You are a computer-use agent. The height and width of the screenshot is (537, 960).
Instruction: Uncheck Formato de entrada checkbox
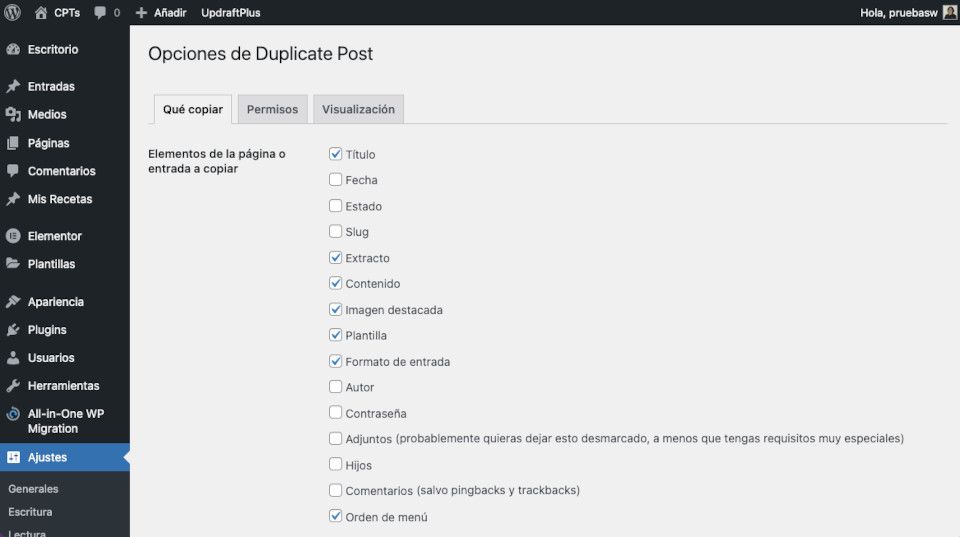pyautogui.click(x=335, y=361)
